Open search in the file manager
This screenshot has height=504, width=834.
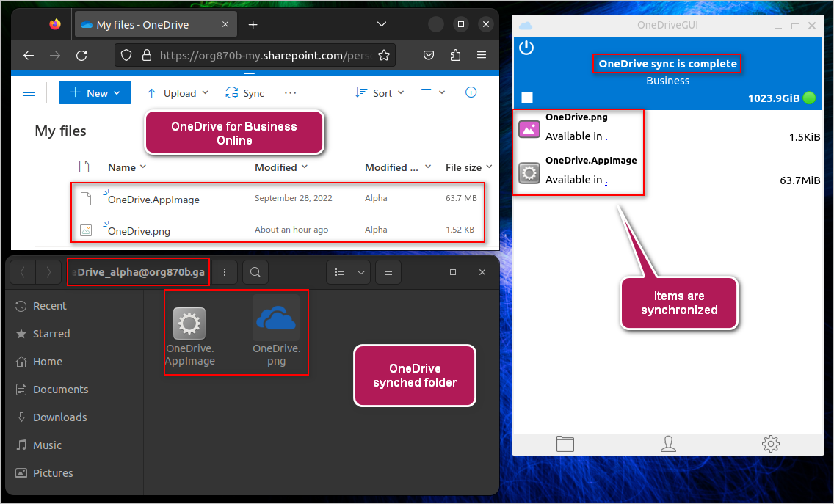click(x=255, y=272)
